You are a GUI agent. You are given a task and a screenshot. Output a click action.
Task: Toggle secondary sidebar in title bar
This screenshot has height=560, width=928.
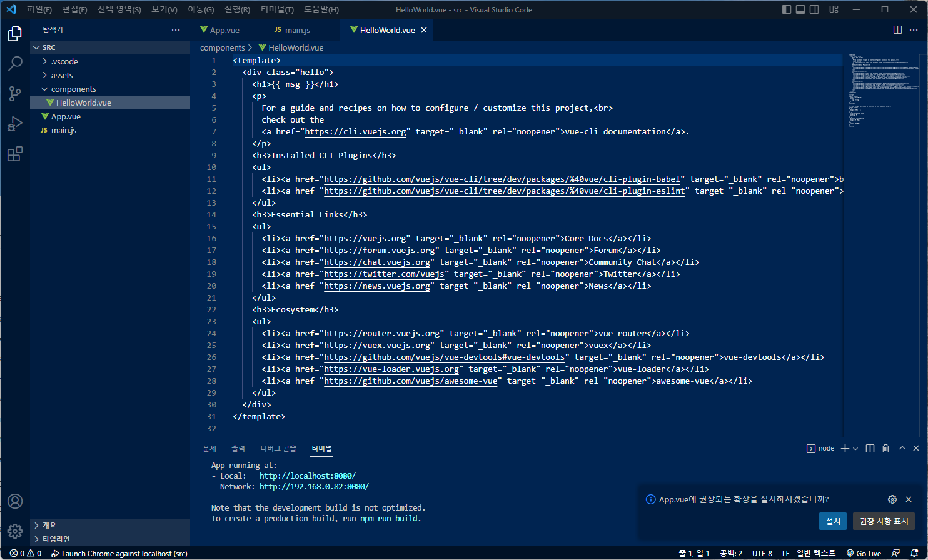pyautogui.click(x=814, y=9)
